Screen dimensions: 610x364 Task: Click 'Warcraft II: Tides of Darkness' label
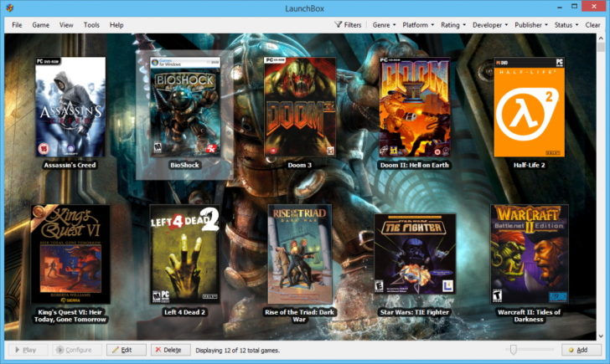tap(529, 315)
